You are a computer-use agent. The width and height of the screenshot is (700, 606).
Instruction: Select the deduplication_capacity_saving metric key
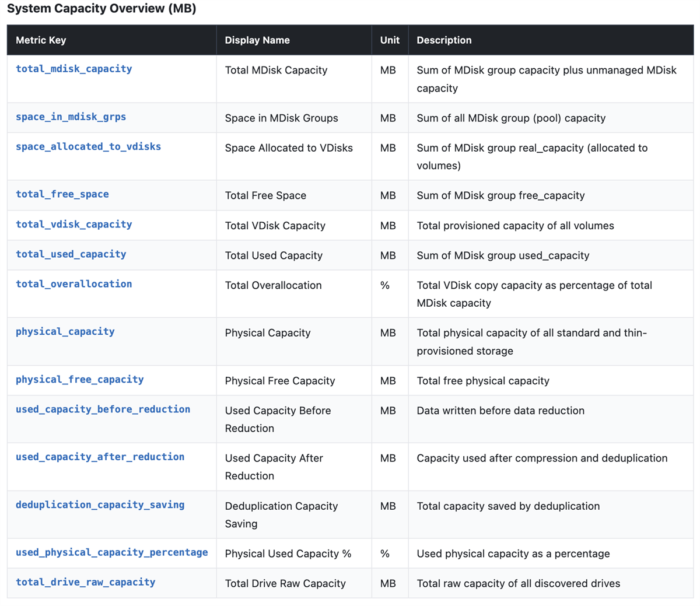pos(100,505)
